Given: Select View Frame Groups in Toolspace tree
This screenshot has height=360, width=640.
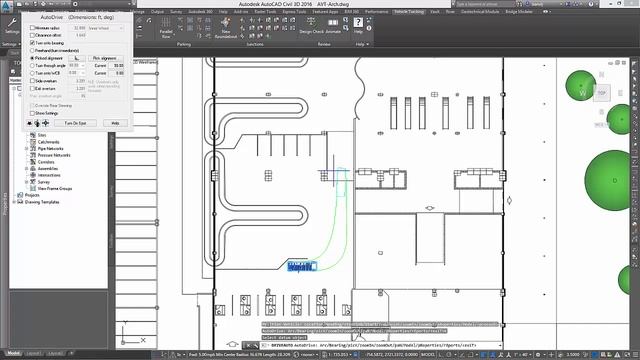Looking at the screenshot, I should pos(55,189).
